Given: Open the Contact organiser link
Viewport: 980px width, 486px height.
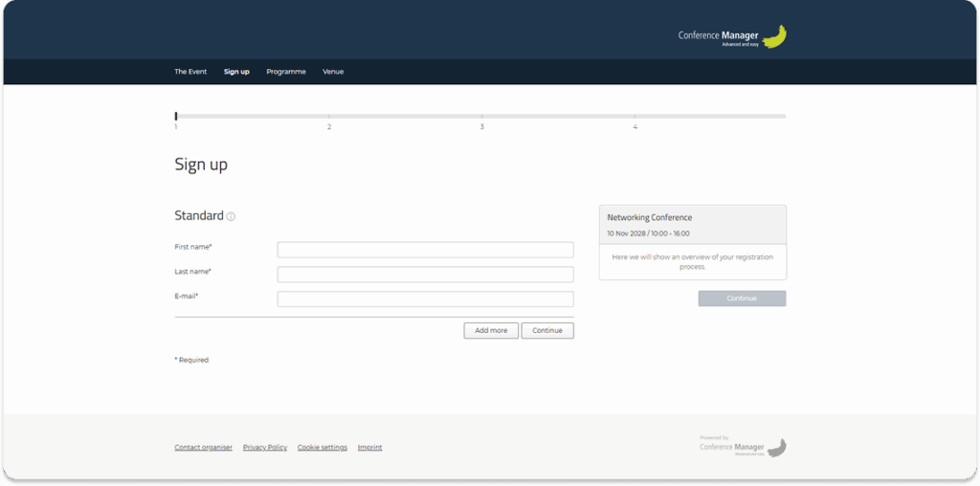Looking at the screenshot, I should pos(203,448).
